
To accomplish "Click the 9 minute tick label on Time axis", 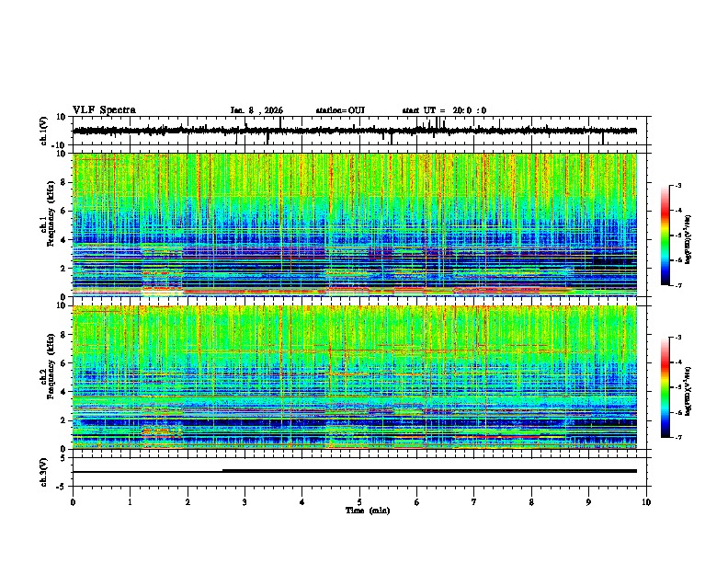I will 588,502.
